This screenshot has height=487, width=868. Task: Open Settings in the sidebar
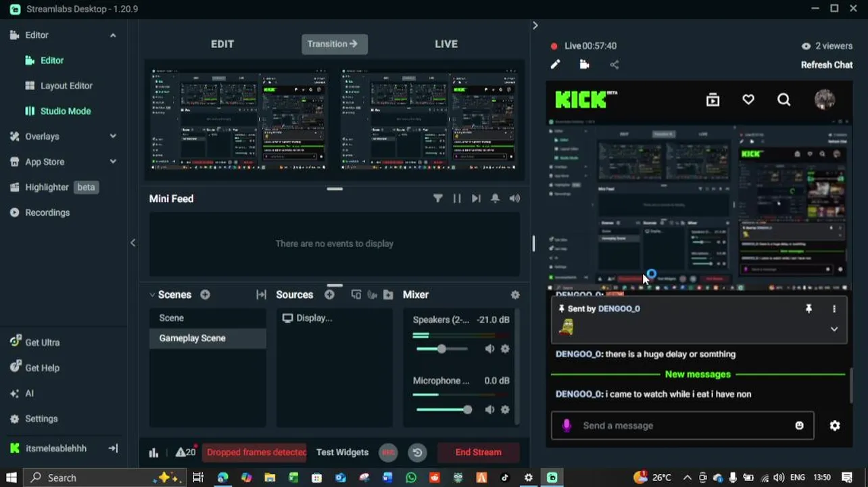(x=41, y=419)
